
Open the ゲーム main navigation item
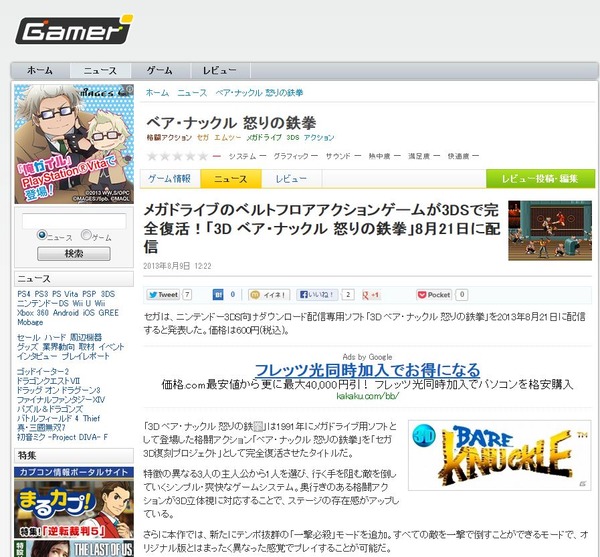pos(160,71)
